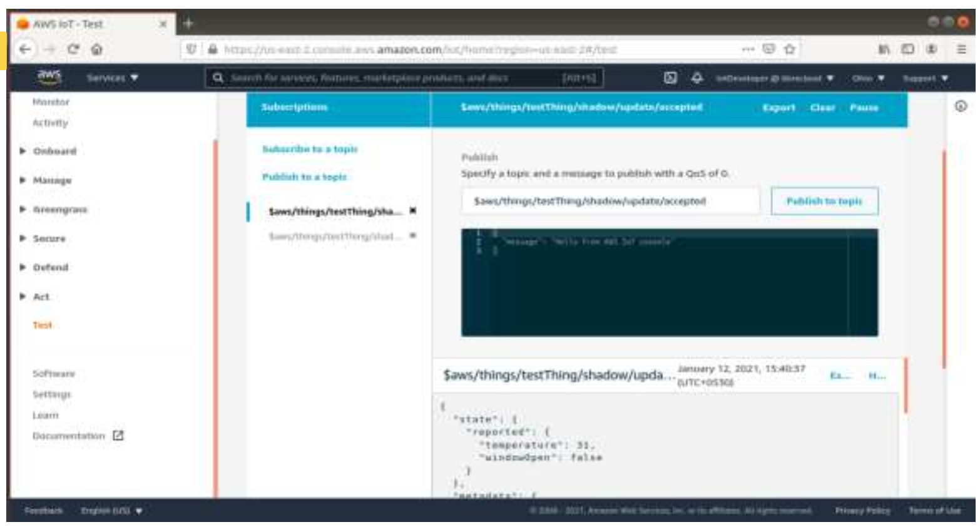Click Subscribe to a topic link

click(x=310, y=149)
